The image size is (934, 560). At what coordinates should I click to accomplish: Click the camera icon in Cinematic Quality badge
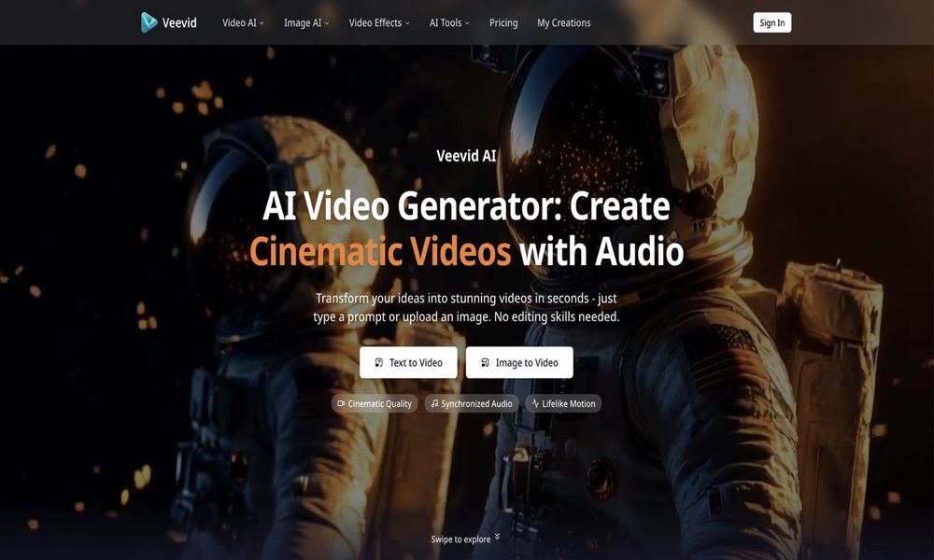341,403
